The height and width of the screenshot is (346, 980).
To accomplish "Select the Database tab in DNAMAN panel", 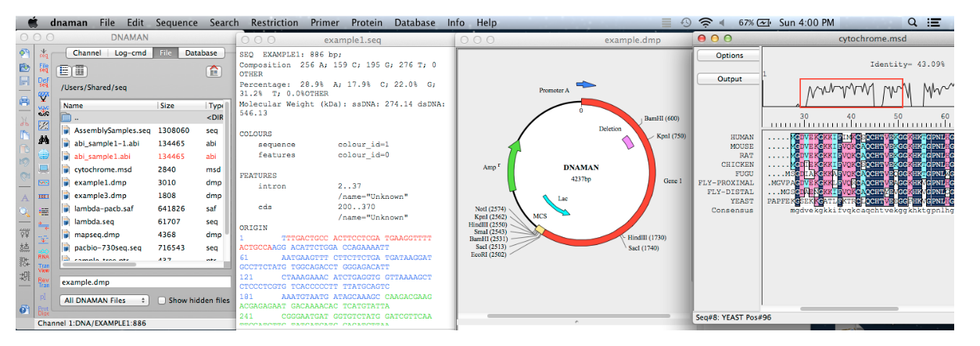I will (x=200, y=53).
